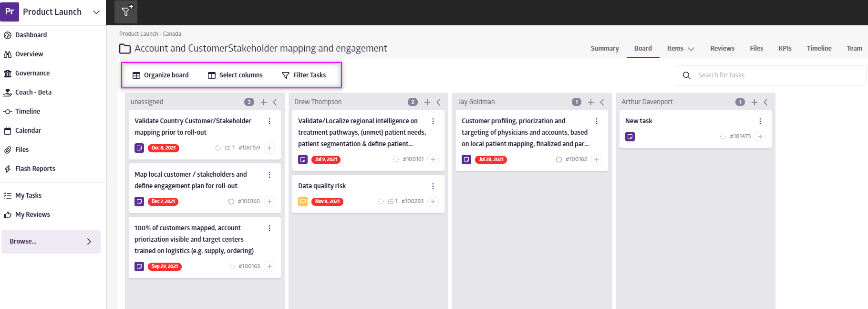Viewport: 868px width, 309px height.
Task: Open Governance section in sidebar
Action: pos(32,73)
